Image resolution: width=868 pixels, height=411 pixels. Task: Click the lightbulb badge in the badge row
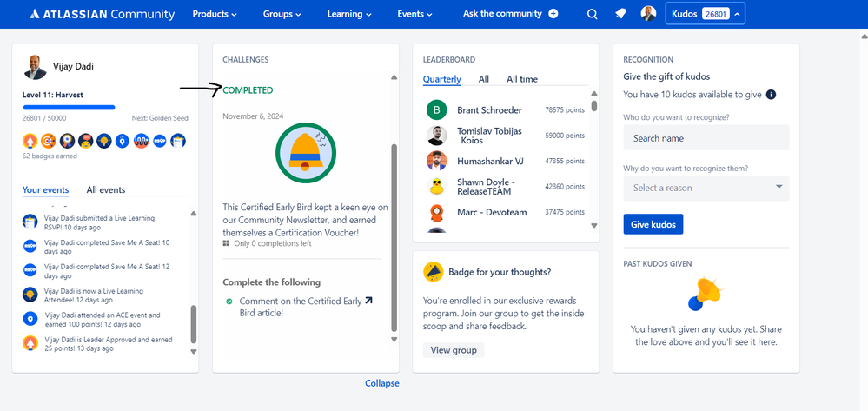pos(104,141)
